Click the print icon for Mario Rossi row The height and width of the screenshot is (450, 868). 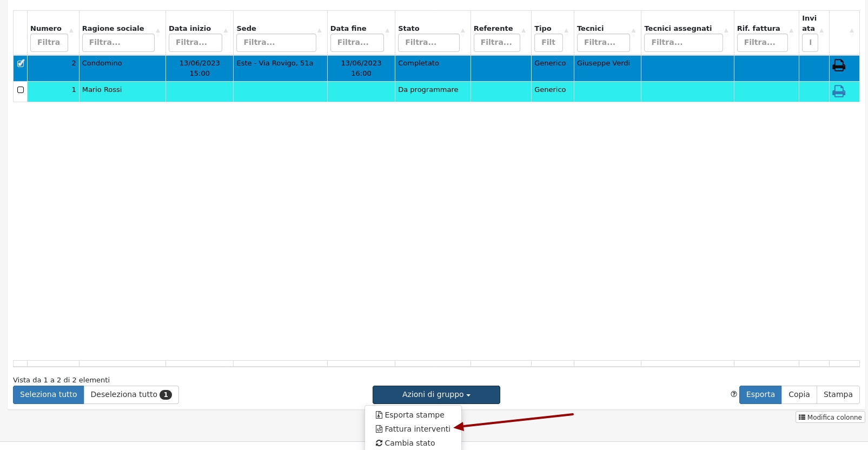pyautogui.click(x=838, y=91)
